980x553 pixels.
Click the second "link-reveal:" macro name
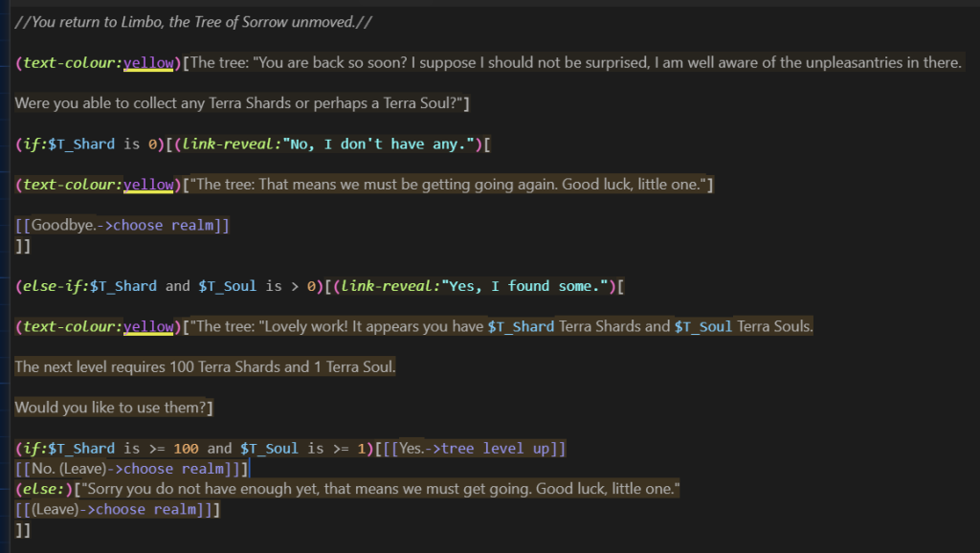pyautogui.click(x=390, y=286)
